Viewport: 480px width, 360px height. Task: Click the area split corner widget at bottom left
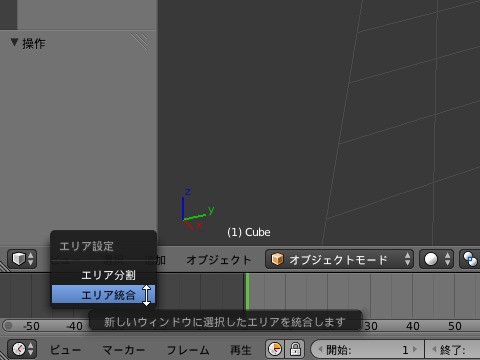coord(4,266)
